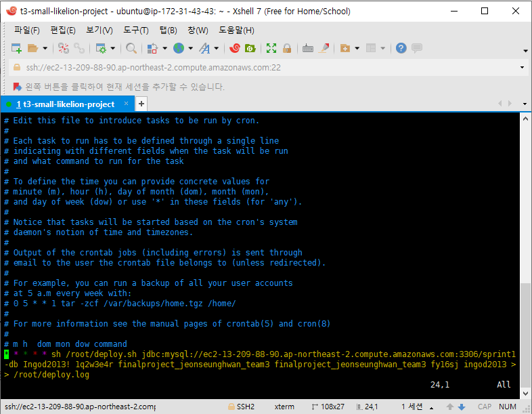Viewport: 532px width, 414px height.
Task: Select the t3-small-likelion-project tab
Action: (68, 104)
